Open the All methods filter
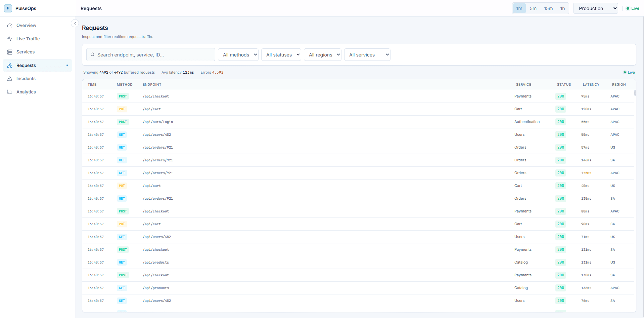The image size is (644, 318). [238, 55]
